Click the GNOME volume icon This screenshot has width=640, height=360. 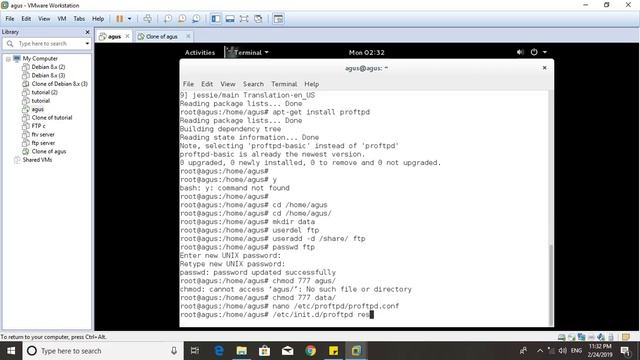pos(520,52)
